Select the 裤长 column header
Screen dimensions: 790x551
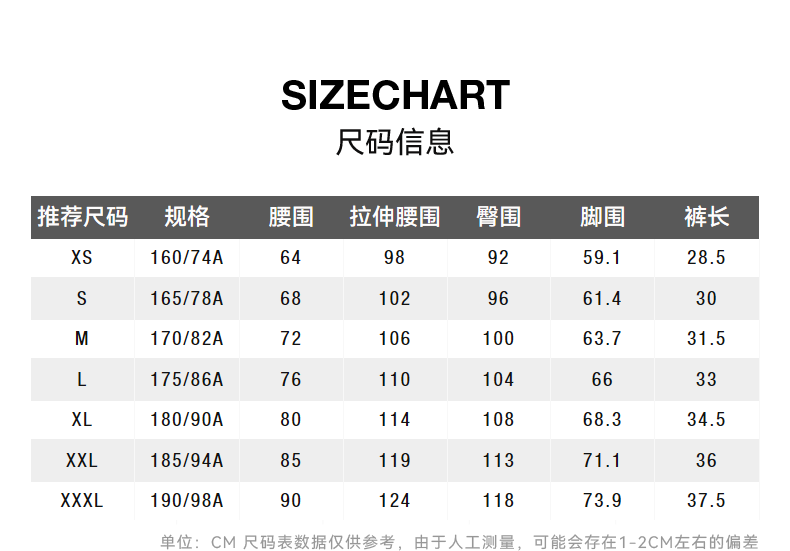tap(706, 217)
